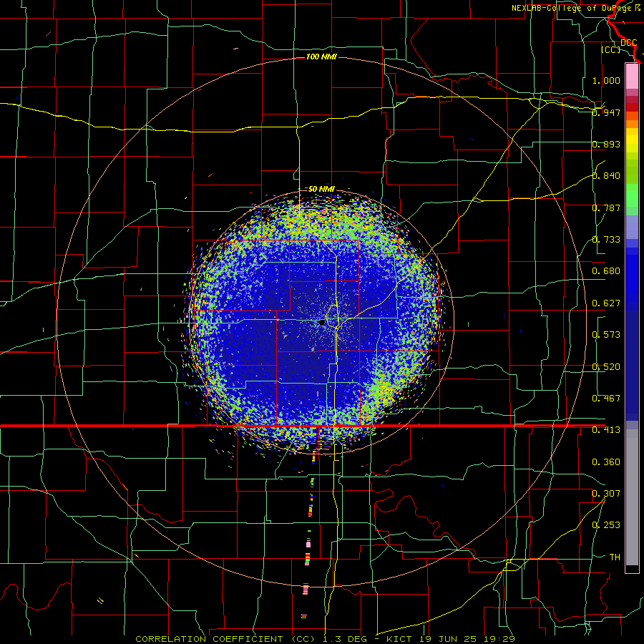Click the 0.733 scale value

pyautogui.click(x=606, y=240)
